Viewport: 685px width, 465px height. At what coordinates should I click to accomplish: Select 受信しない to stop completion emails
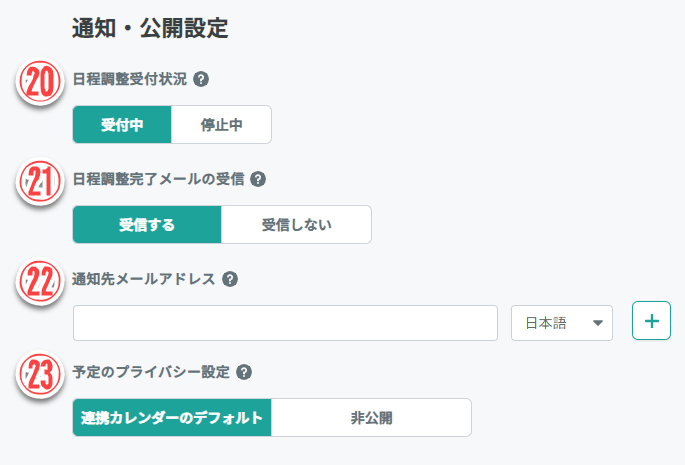coord(296,225)
